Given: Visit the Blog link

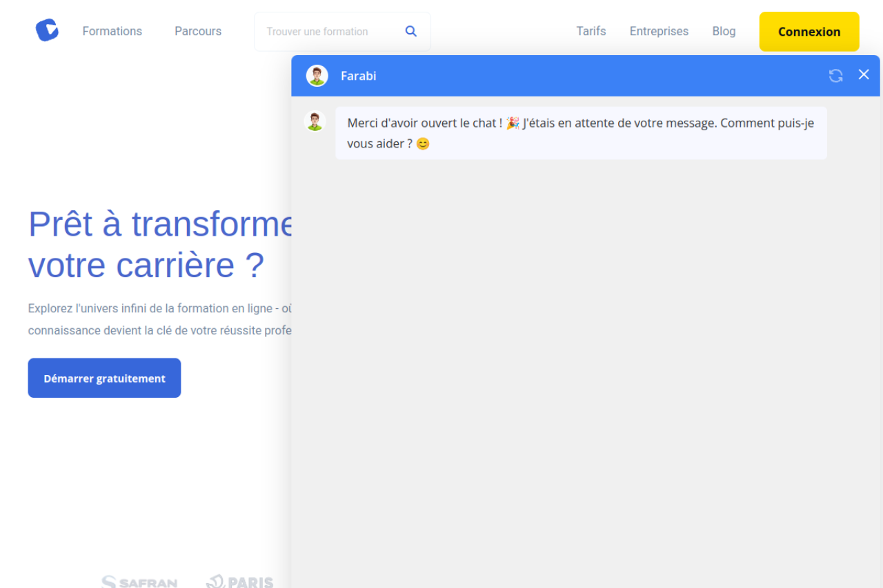Looking at the screenshot, I should tap(724, 31).
